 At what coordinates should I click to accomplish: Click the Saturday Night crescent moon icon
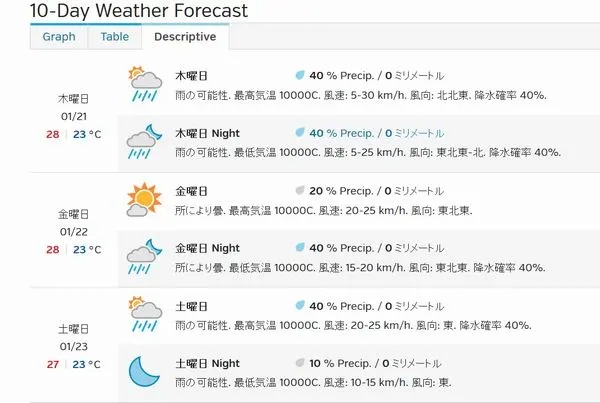pyautogui.click(x=144, y=371)
